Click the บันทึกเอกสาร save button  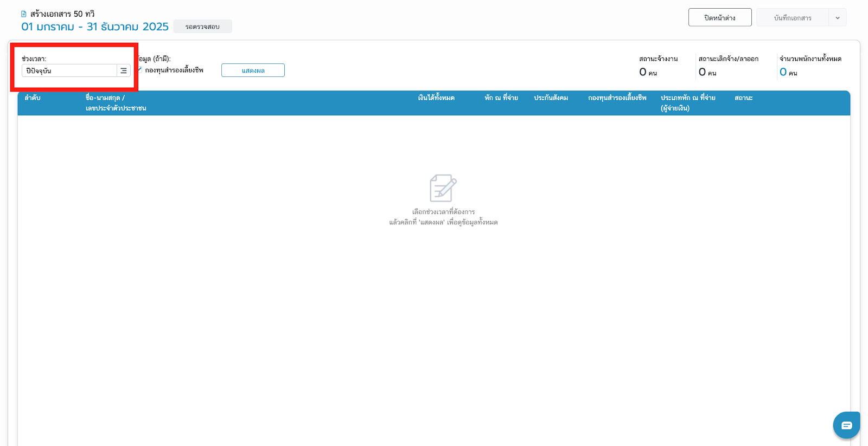pos(792,18)
